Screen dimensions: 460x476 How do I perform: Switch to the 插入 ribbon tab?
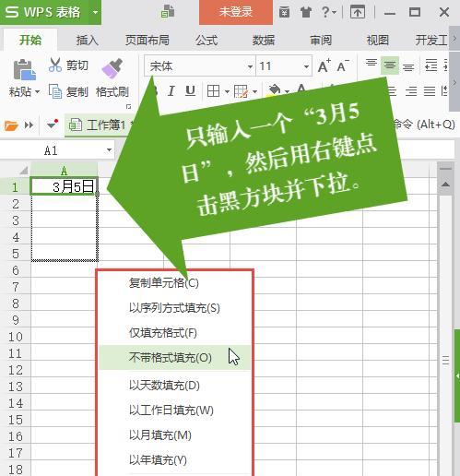point(87,40)
